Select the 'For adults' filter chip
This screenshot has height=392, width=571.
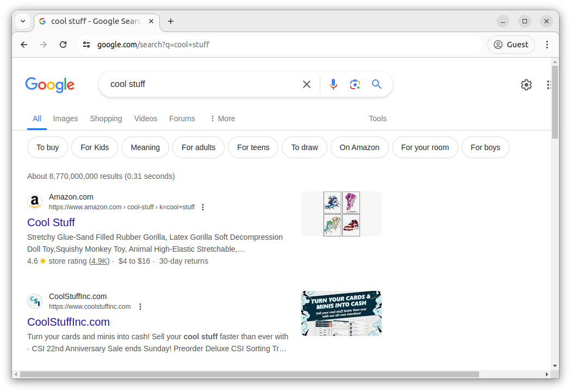(x=198, y=147)
